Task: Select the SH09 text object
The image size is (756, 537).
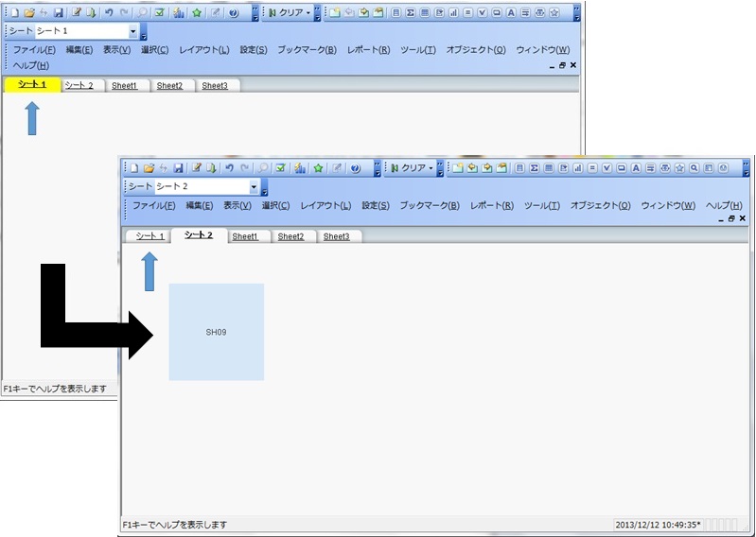Action: pos(216,332)
